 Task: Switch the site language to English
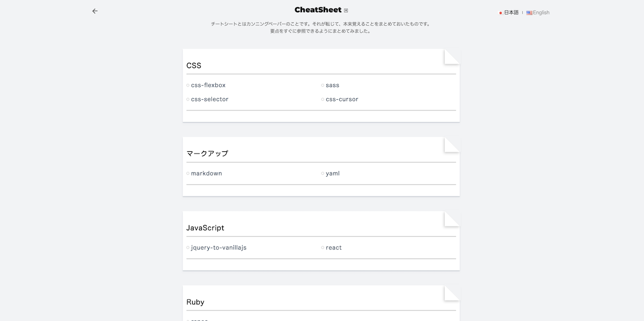[x=540, y=12]
